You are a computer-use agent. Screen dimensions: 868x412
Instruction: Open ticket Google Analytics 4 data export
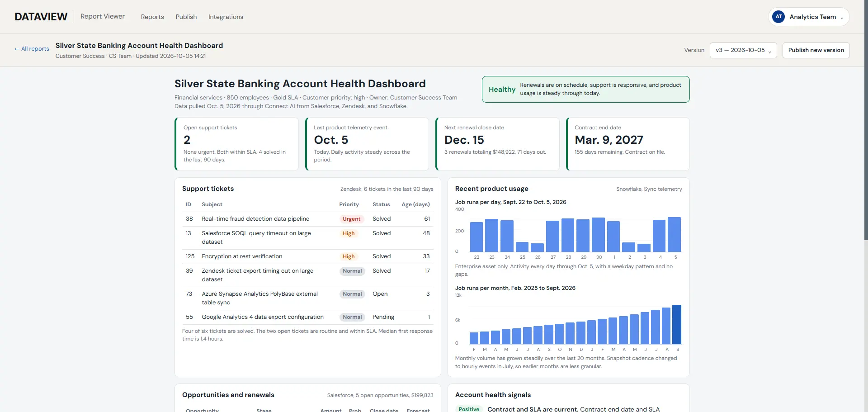click(263, 317)
